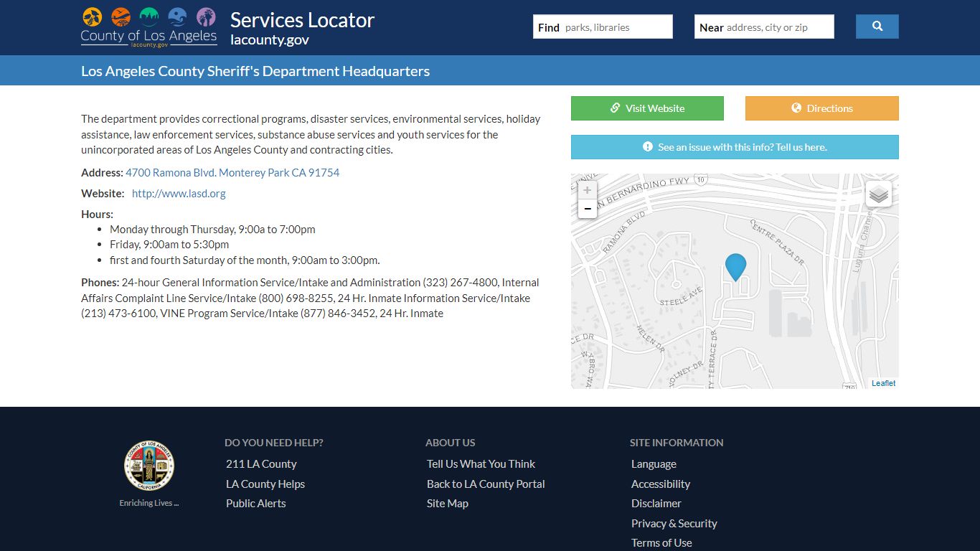The image size is (980, 551).
Task: Open the Leaflet attribution link
Action: 883,383
